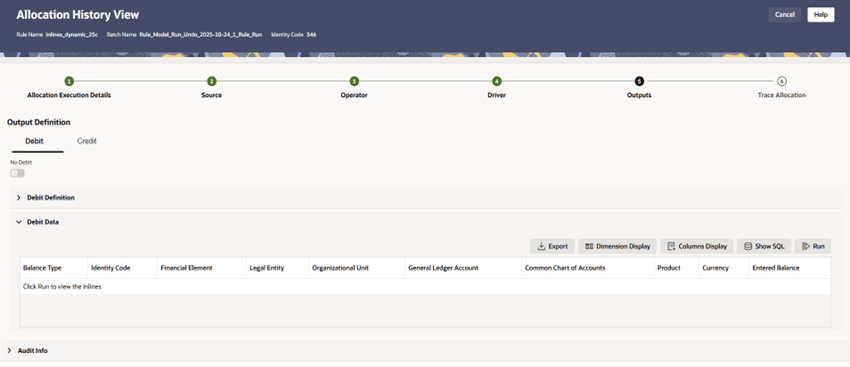
Task: Click the batch name Rule_Model_Run_Undo value
Action: point(201,35)
